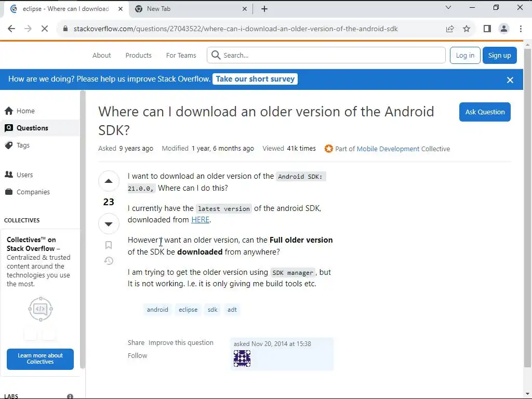
Task: Stop page loading with the X button
Action: [x=45, y=29]
